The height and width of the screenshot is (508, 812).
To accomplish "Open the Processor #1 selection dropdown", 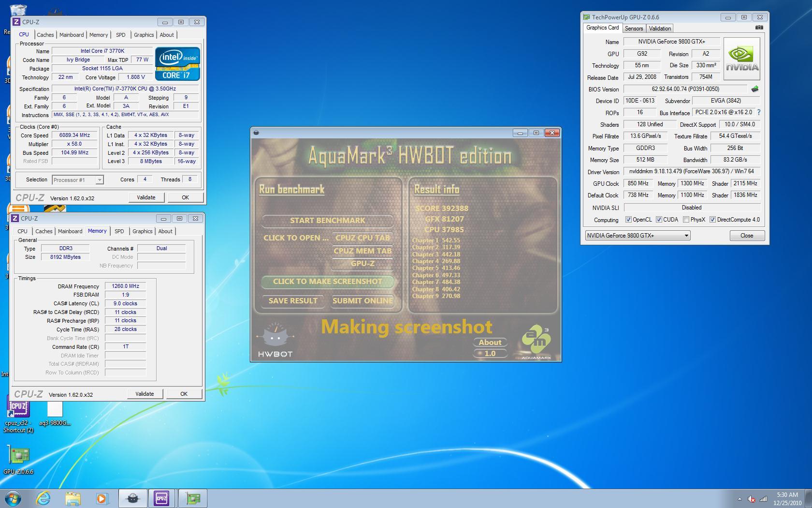I will tap(77, 179).
